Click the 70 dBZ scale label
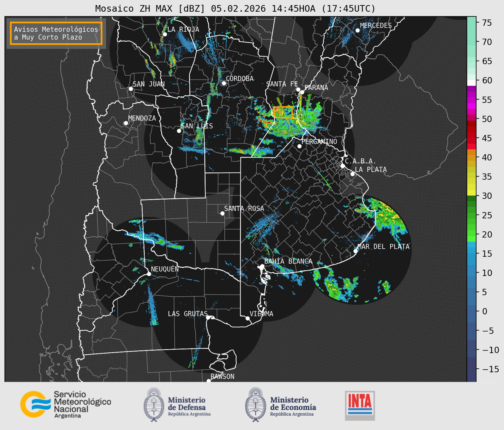Screen dimensions: 504x430 pyautogui.click(x=487, y=42)
